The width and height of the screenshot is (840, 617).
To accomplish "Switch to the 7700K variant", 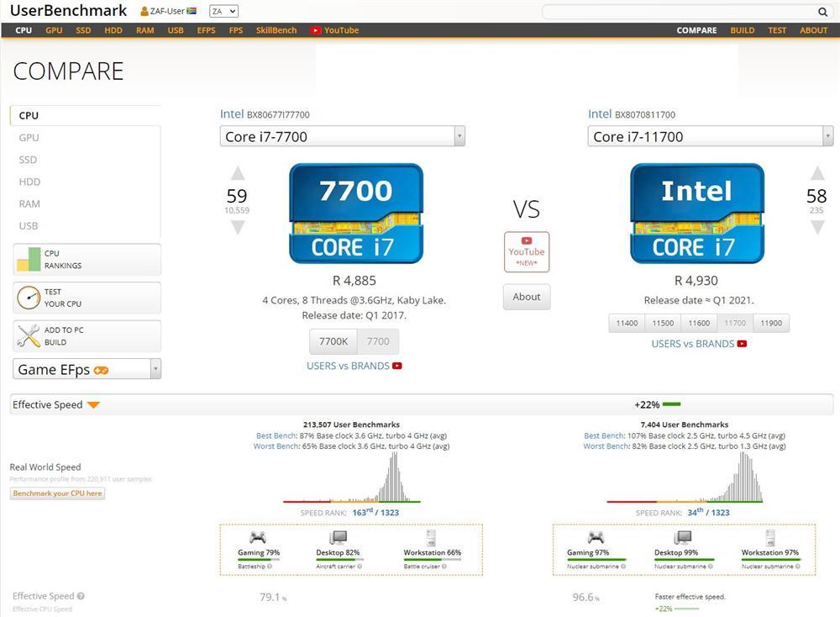I will tap(333, 341).
